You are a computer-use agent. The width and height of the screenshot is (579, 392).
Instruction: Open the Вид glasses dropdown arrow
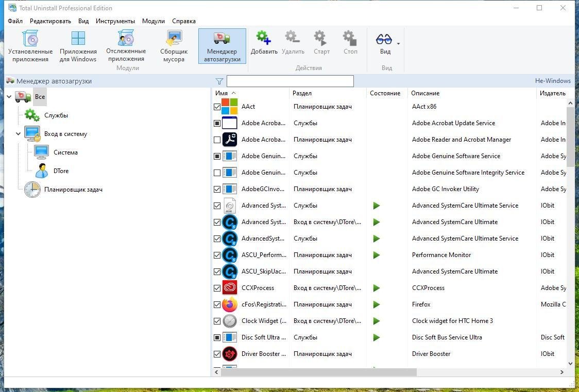398,44
